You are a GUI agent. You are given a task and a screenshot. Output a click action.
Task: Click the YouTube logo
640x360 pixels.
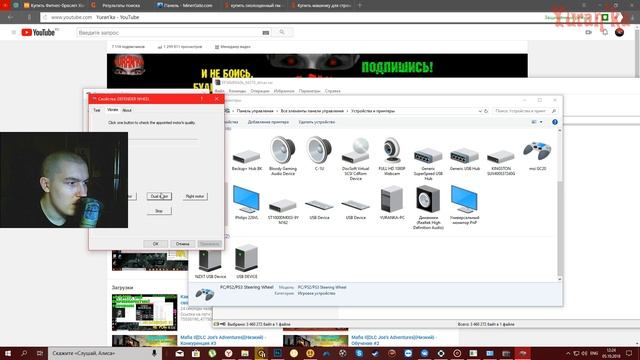point(39,32)
